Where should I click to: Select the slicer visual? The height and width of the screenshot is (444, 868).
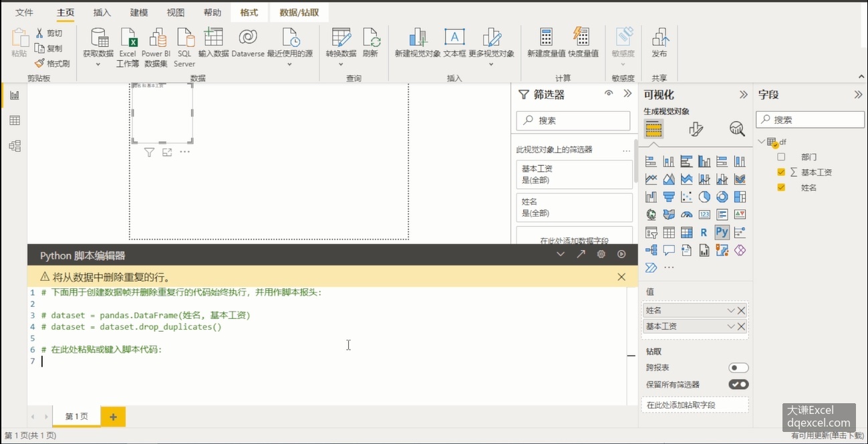click(651, 233)
